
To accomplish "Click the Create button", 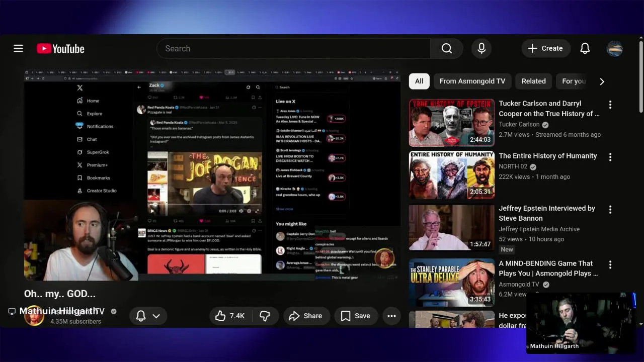I will [x=545, y=48].
